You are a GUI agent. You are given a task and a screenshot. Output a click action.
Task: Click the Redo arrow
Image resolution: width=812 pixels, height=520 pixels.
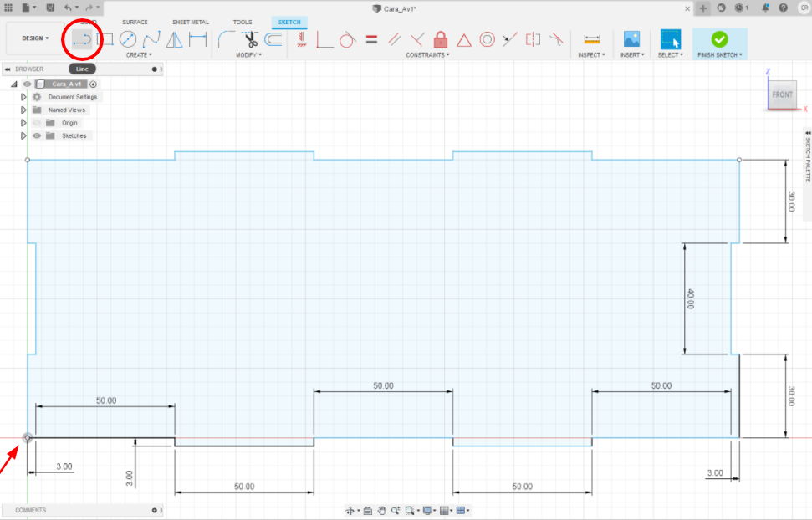pos(89,8)
